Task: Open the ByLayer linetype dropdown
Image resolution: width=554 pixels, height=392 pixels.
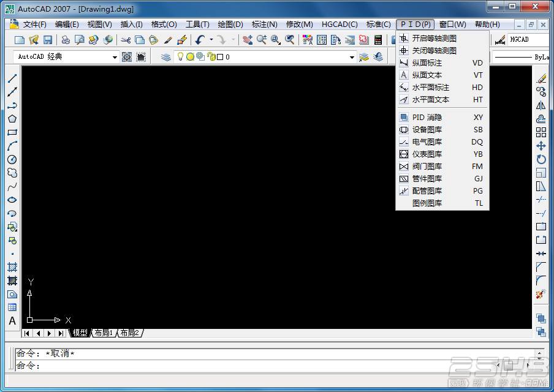Action: 521,57
